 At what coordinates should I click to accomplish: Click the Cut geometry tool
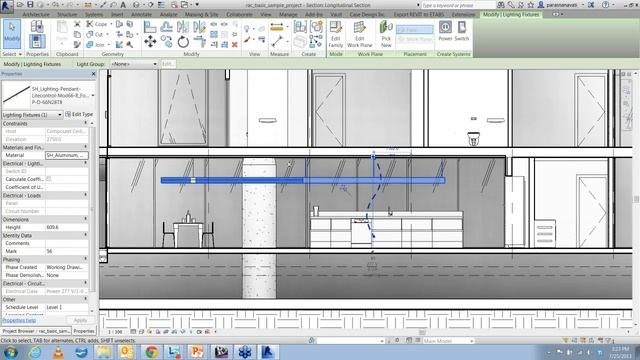pos(96,34)
